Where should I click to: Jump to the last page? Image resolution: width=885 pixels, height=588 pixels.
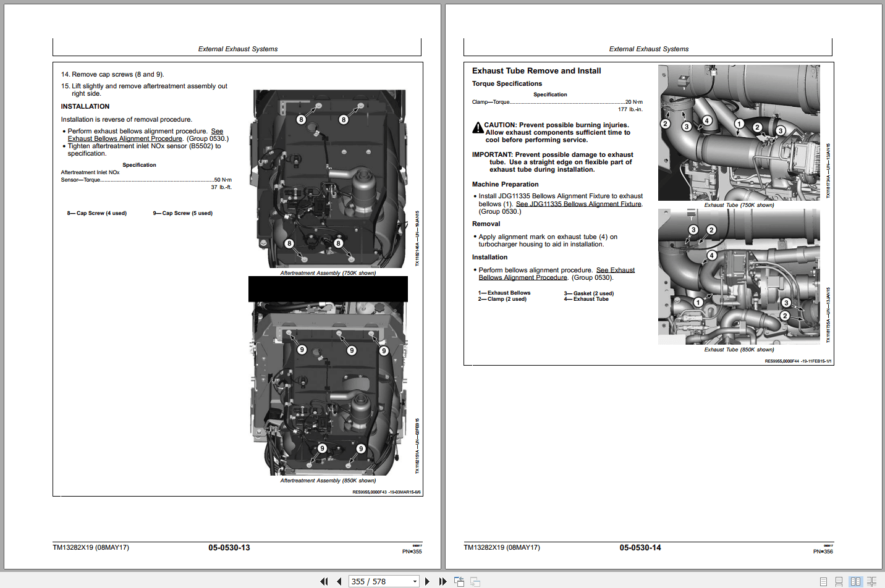pyautogui.click(x=443, y=581)
